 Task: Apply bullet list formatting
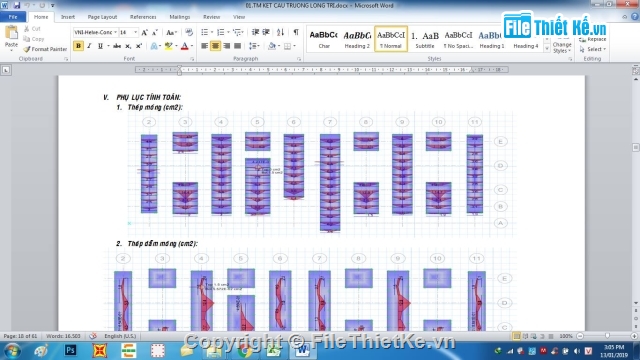(x=204, y=32)
